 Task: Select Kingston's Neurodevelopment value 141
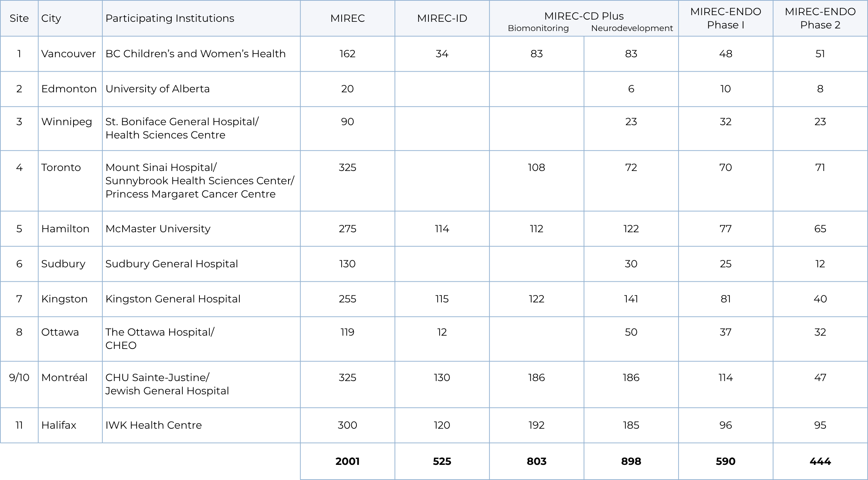point(631,299)
